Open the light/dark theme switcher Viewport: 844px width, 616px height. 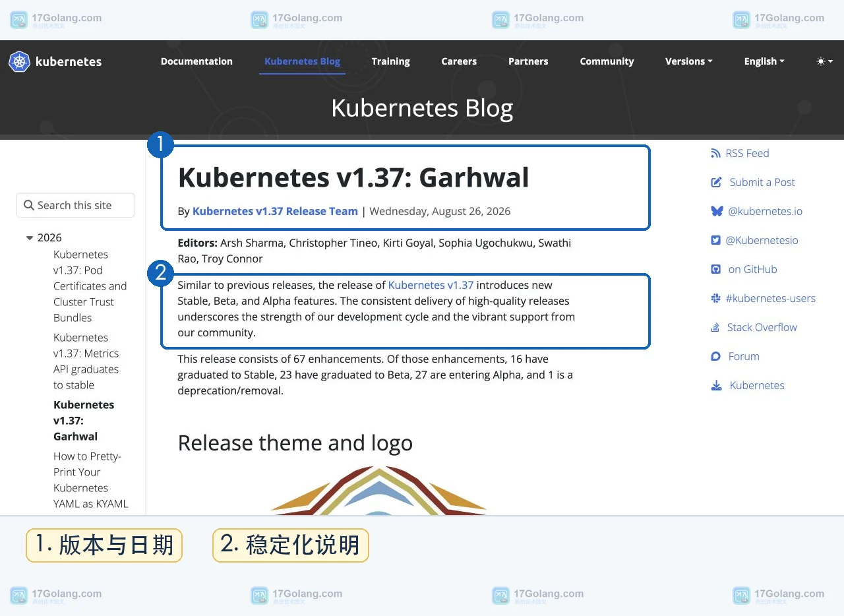click(824, 61)
